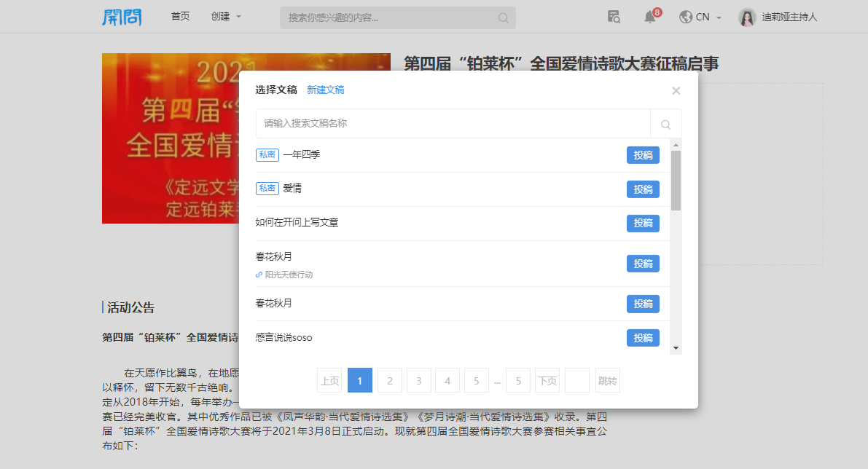
Task: Click the manuscript list scrollbar thumb
Action: (x=676, y=181)
